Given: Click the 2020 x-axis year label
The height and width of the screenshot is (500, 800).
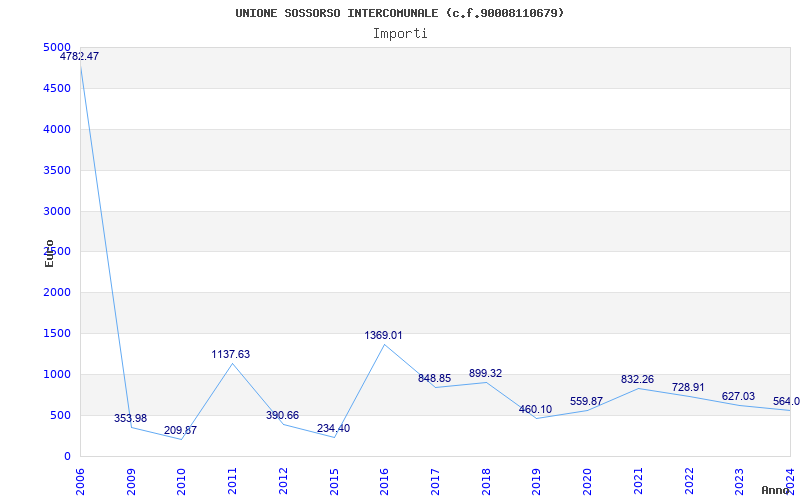Looking at the screenshot, I should pyautogui.click(x=587, y=483).
